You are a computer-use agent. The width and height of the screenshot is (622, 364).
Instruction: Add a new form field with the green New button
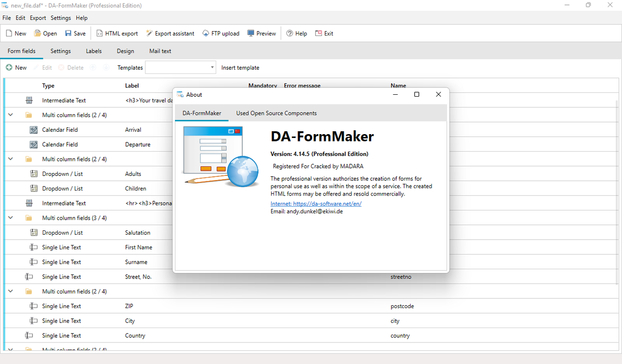pyautogui.click(x=16, y=68)
